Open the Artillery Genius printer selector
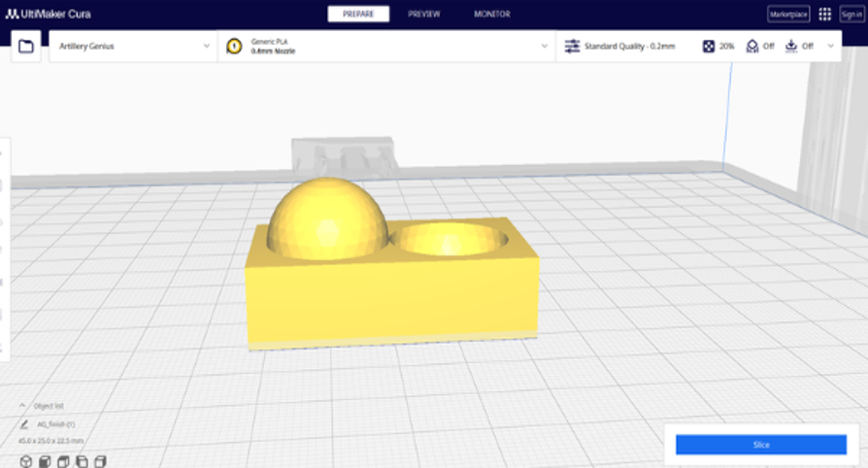 click(133, 46)
